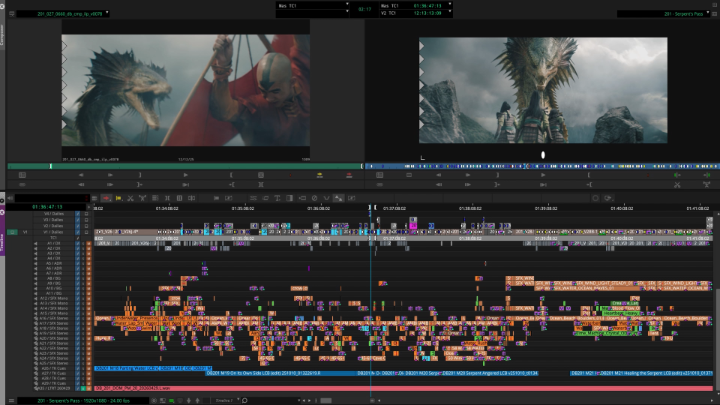Toggle V2 / Dailies track selector checkbox
The height and width of the screenshot is (405, 720).
point(77,226)
